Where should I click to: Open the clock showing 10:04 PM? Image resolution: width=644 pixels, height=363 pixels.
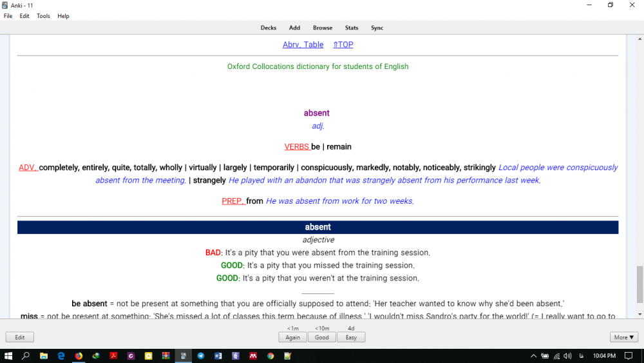pyautogui.click(x=604, y=356)
